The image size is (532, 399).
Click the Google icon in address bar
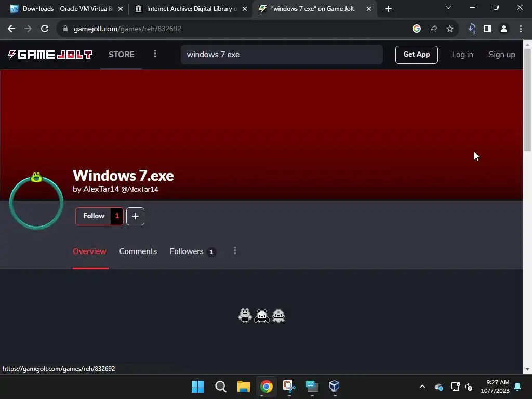416,29
